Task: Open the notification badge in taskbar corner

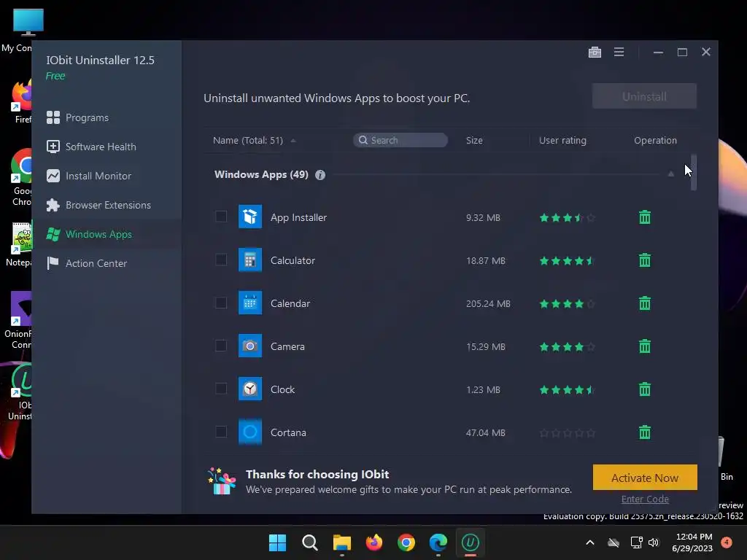Action: (727, 542)
